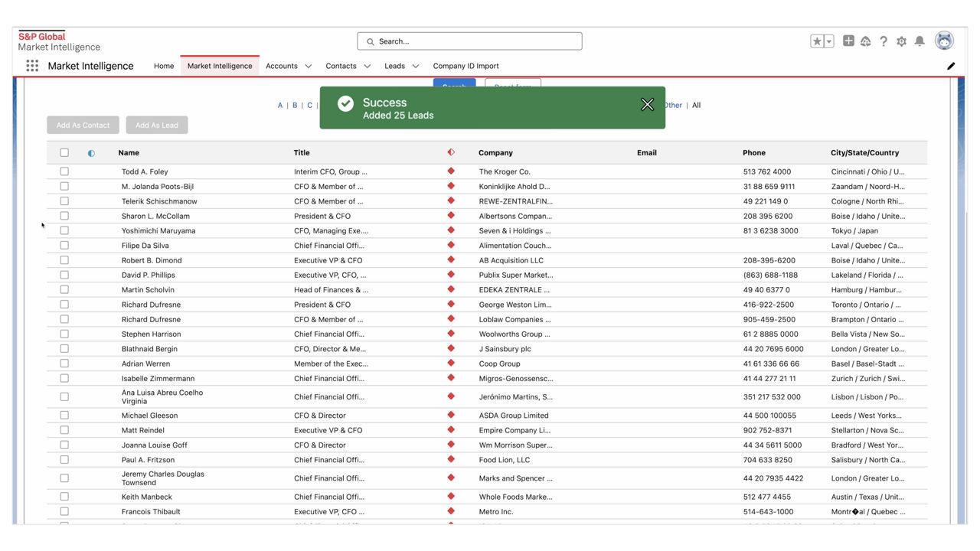The width and height of the screenshot is (980, 551).
Task: Click red diamond icon in Michael Gleeson row
Action: point(451,415)
